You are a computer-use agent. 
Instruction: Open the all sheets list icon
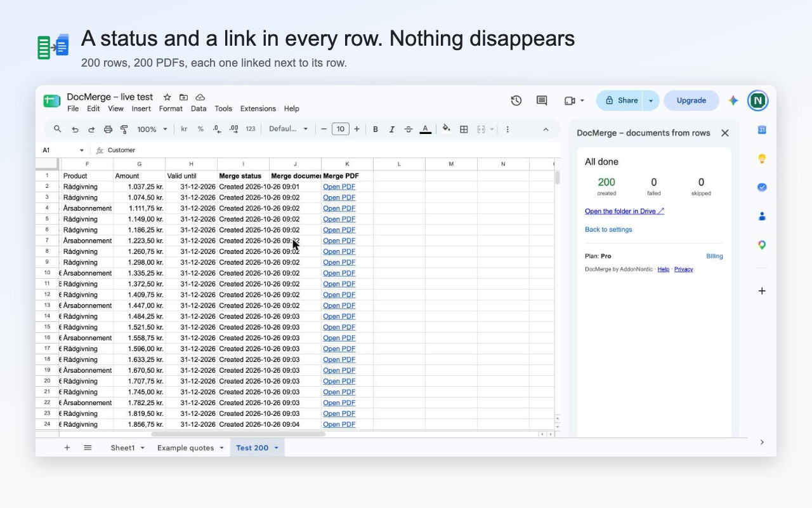[88, 448]
